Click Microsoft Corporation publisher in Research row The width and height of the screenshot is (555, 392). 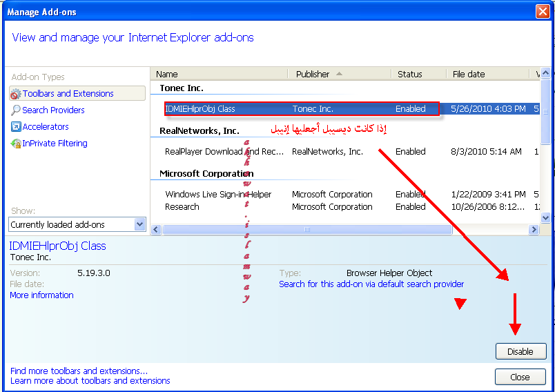click(x=332, y=206)
